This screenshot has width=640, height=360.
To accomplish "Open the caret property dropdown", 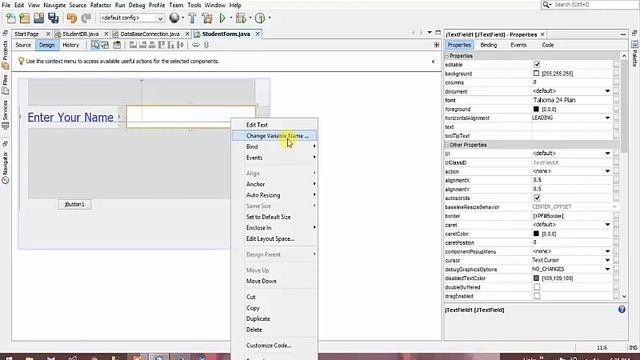I will tap(607, 225).
